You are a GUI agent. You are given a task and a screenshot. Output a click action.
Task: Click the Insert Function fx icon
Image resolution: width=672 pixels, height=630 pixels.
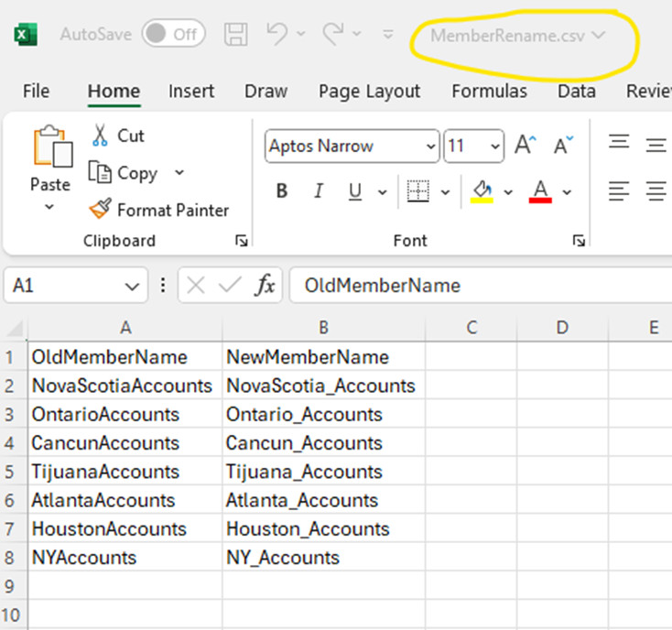tap(265, 286)
